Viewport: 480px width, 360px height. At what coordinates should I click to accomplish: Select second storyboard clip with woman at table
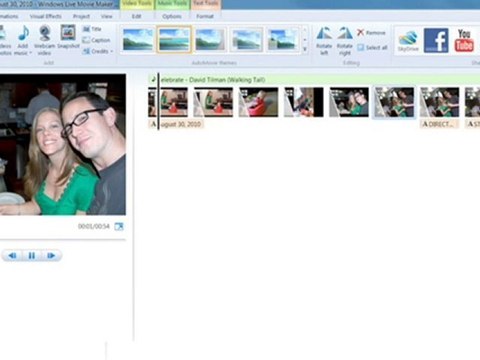click(213, 102)
